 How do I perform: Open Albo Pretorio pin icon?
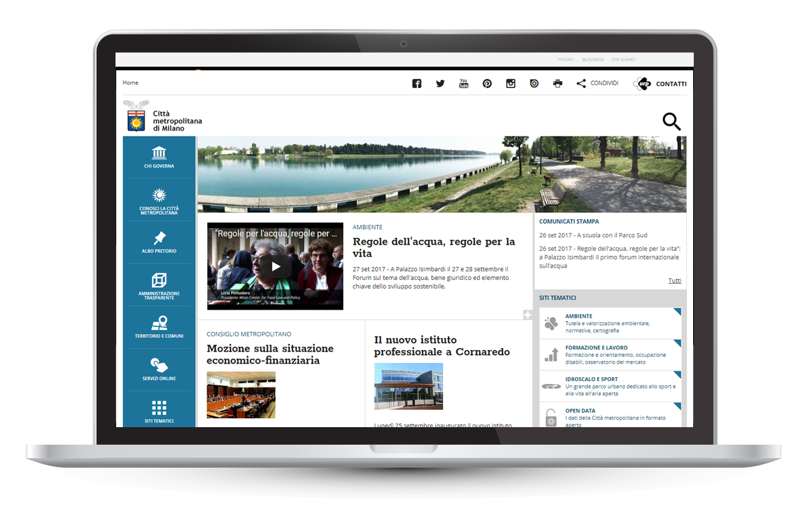(159, 242)
